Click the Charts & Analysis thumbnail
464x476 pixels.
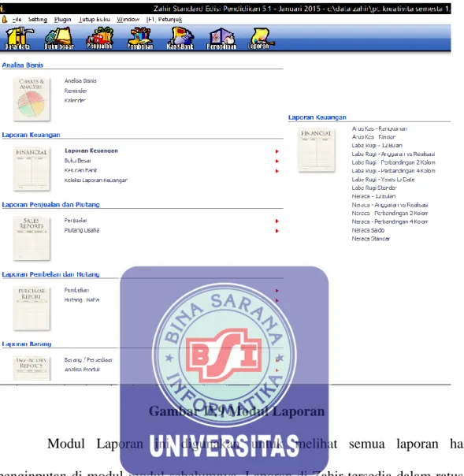click(32, 99)
